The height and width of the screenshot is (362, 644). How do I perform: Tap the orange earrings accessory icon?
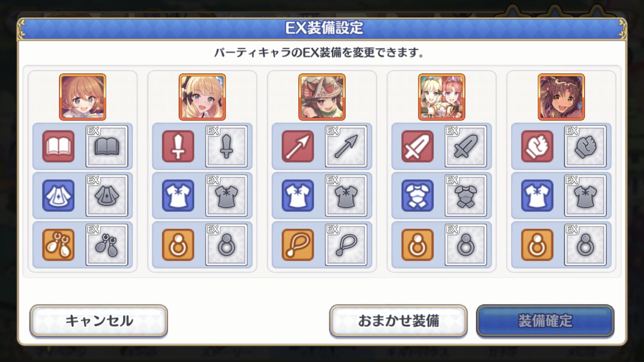pos(58,245)
